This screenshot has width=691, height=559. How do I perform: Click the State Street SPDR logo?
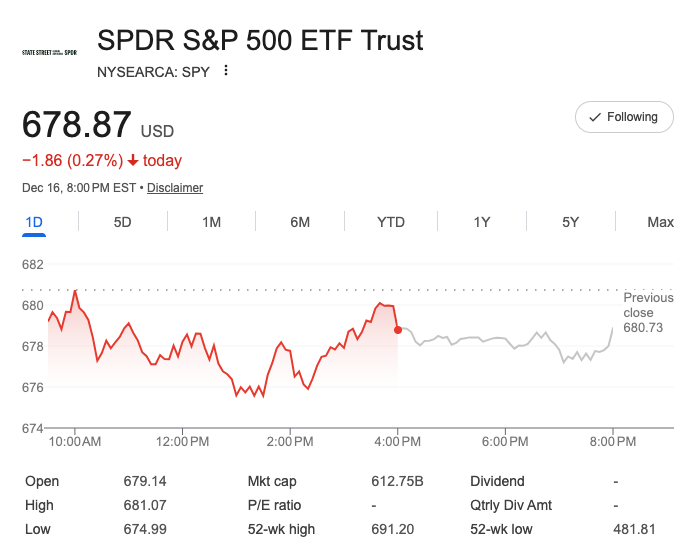point(49,51)
